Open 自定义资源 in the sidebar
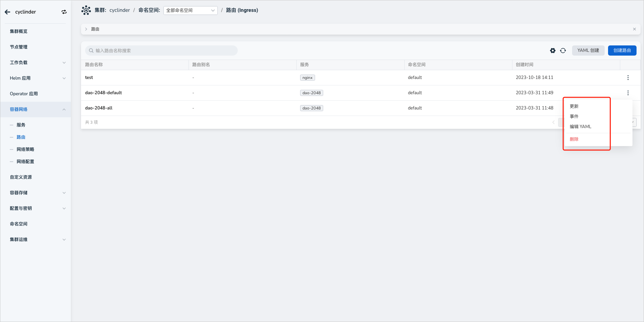 (21, 177)
